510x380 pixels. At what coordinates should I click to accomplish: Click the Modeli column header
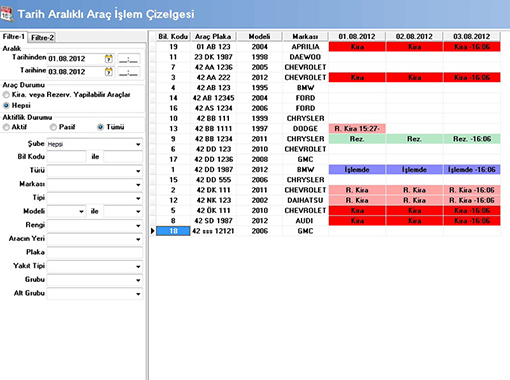(x=259, y=36)
